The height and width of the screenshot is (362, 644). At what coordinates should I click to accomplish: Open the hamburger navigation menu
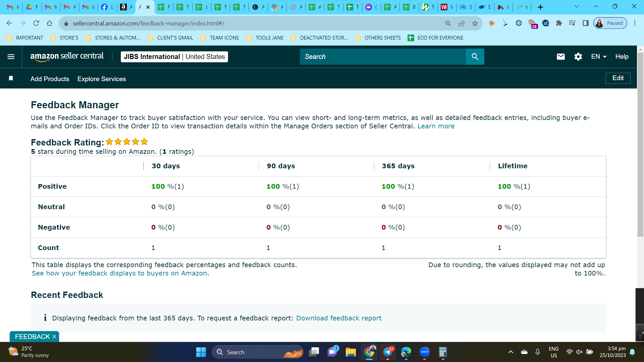pos(11,57)
